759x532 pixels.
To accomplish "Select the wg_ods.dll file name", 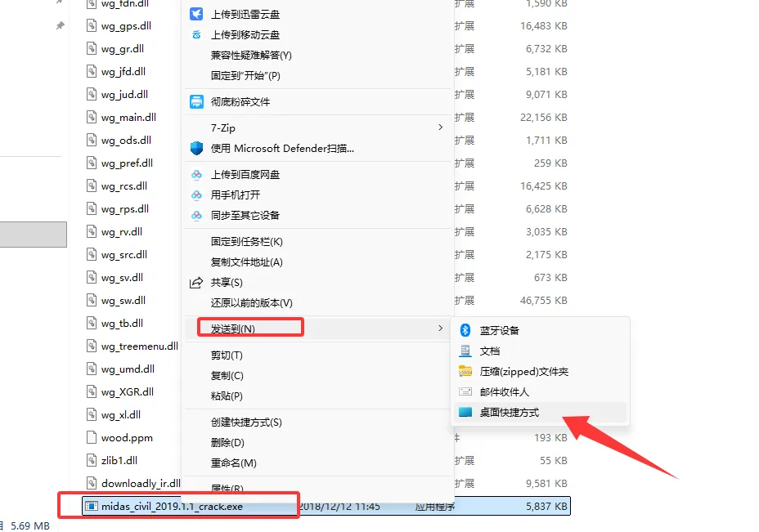I will click(126, 141).
